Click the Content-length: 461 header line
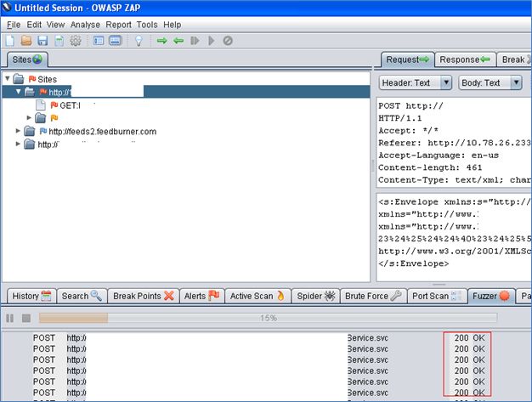The height and width of the screenshot is (402, 532). (430, 167)
